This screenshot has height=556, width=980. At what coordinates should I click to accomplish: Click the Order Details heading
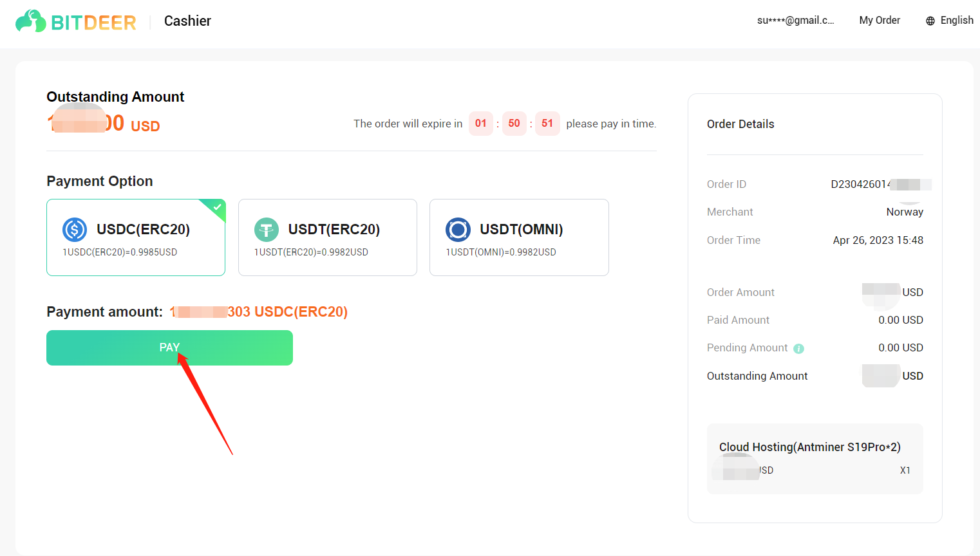pyautogui.click(x=740, y=124)
